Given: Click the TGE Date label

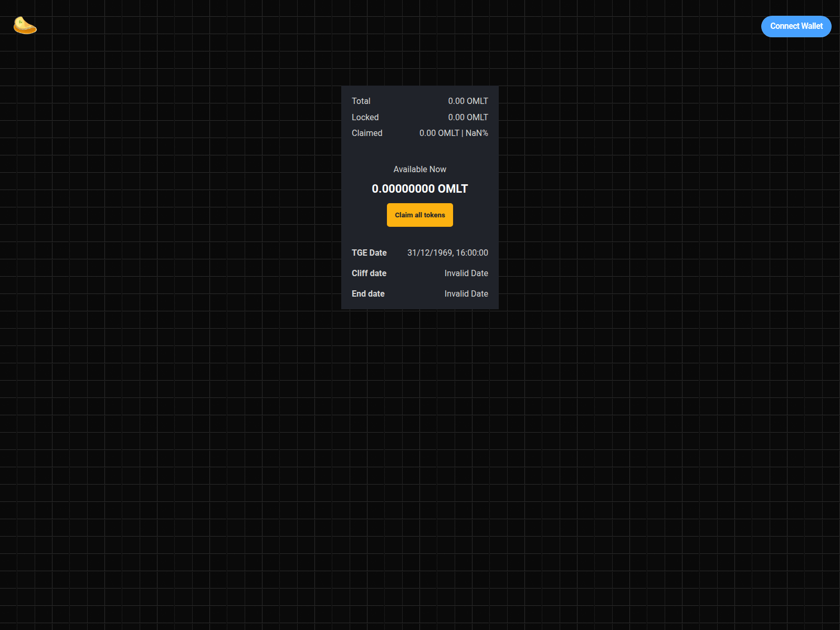Looking at the screenshot, I should point(369,253).
